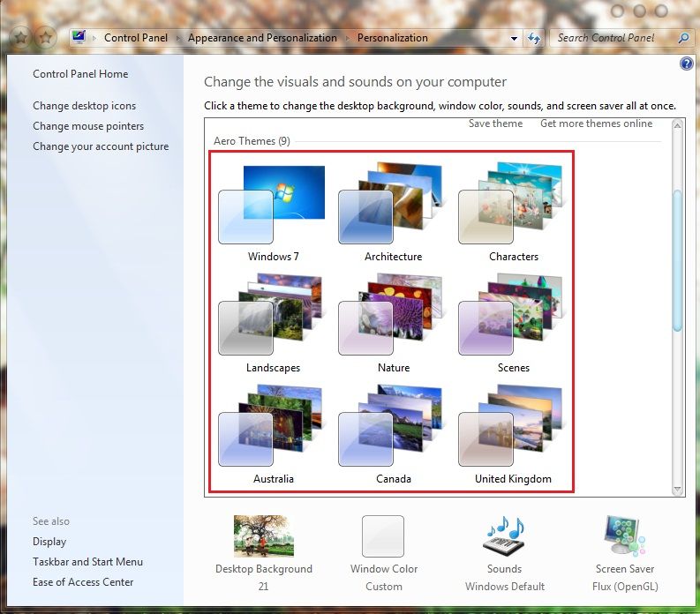The width and height of the screenshot is (700, 614).
Task: Open Change your account picture link
Action: tap(101, 146)
